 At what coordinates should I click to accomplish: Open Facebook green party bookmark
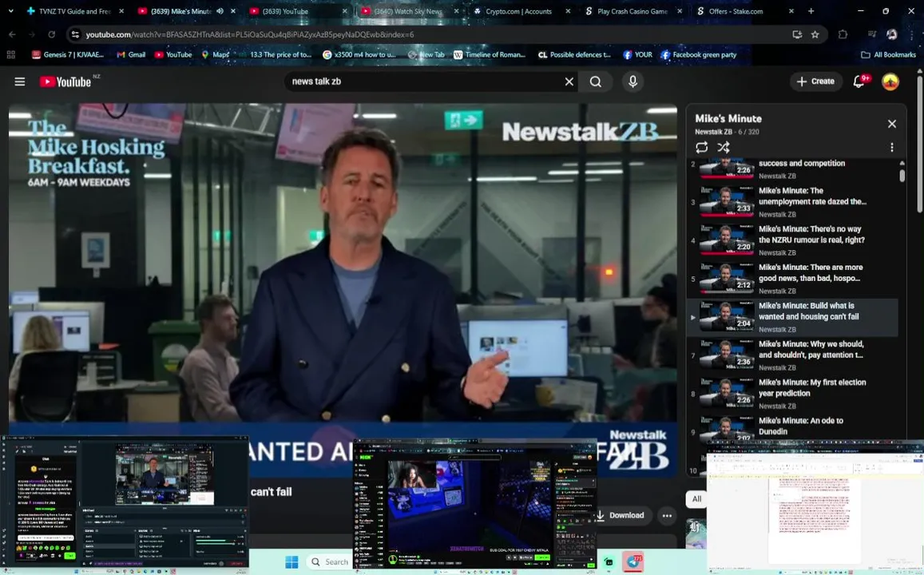pos(698,55)
